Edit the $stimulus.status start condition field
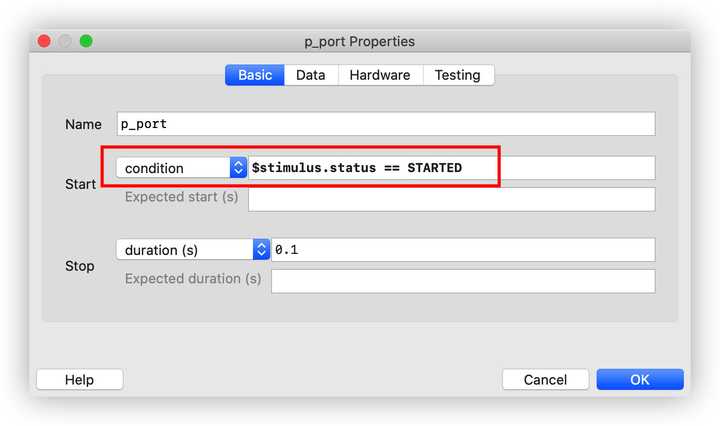The height and width of the screenshot is (426, 720). tap(452, 168)
